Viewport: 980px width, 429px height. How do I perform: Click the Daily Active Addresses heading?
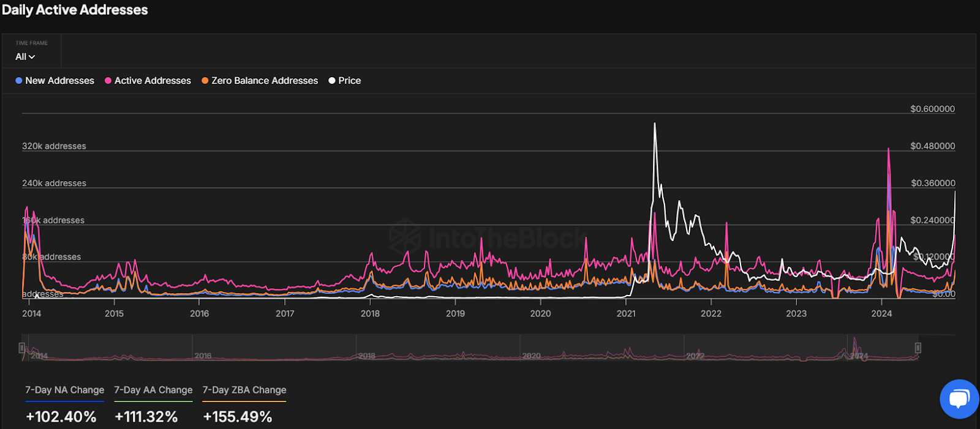tap(75, 10)
